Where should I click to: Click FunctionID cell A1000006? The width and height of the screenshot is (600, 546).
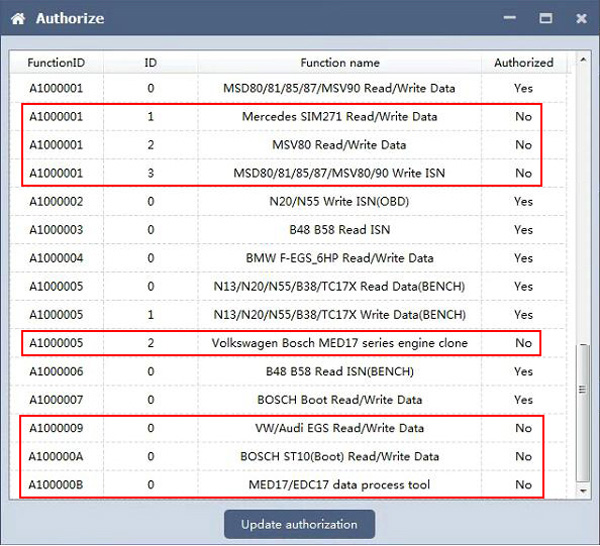56,372
